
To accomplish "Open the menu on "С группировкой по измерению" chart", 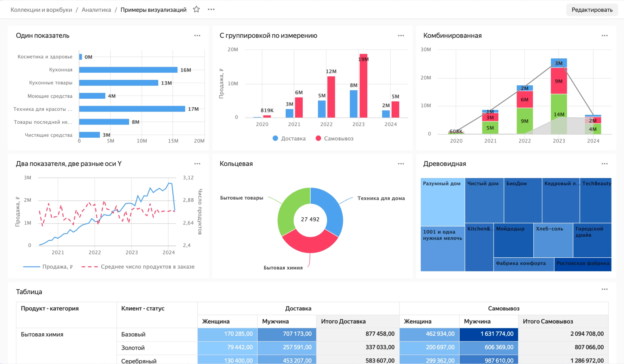I will 401,36.
